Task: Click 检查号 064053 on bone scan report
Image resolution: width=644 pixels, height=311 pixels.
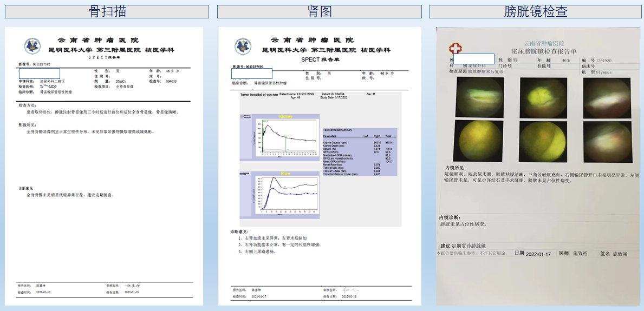Action: point(163,81)
